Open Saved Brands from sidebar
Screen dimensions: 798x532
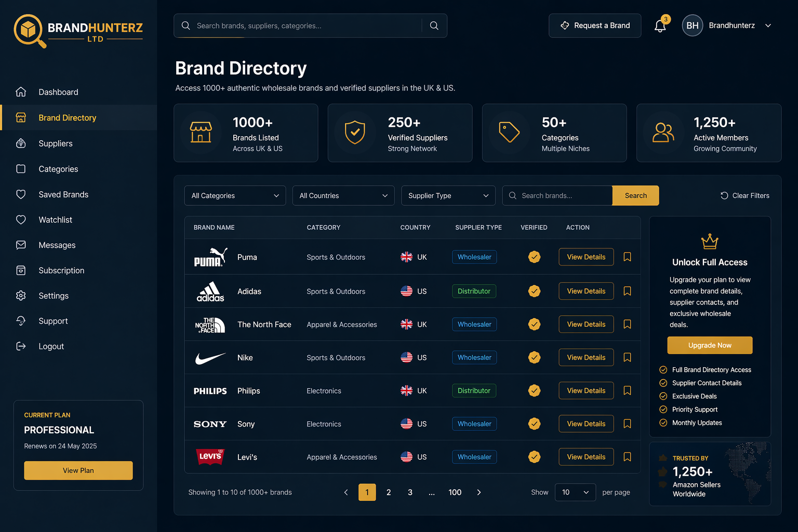[x=78, y=194]
